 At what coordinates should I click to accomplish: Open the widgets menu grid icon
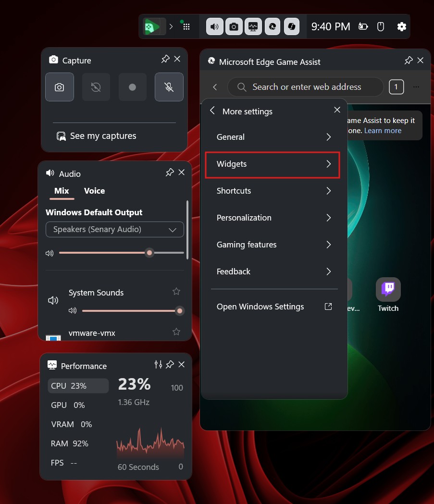tap(186, 26)
